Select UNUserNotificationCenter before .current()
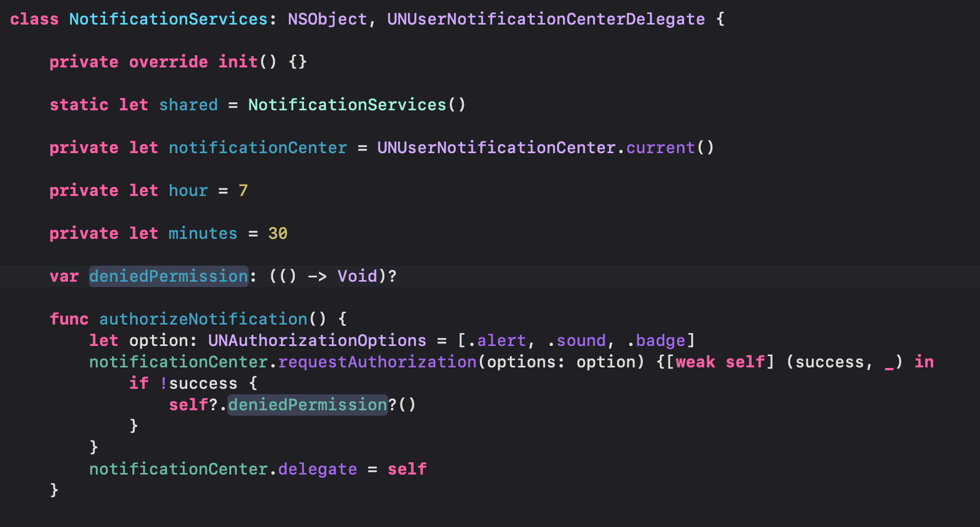The height and width of the screenshot is (527, 980). click(x=496, y=148)
